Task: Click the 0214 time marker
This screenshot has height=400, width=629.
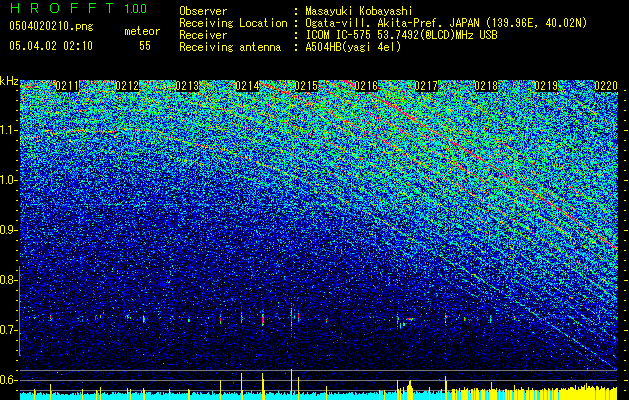Action: [x=247, y=86]
